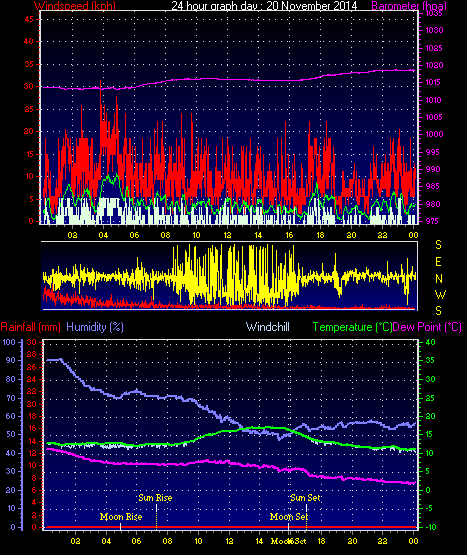The image size is (467, 555).
Task: Click humidity scale value 90
Action: coord(11,360)
